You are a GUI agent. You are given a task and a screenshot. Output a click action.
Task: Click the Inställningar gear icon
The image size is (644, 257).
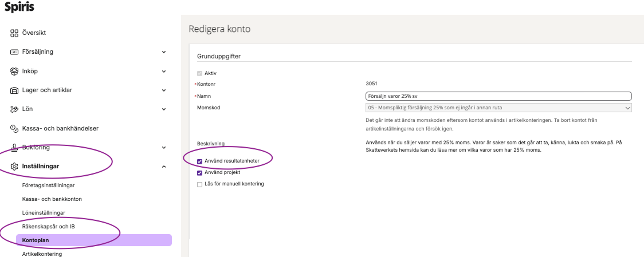coord(15,167)
